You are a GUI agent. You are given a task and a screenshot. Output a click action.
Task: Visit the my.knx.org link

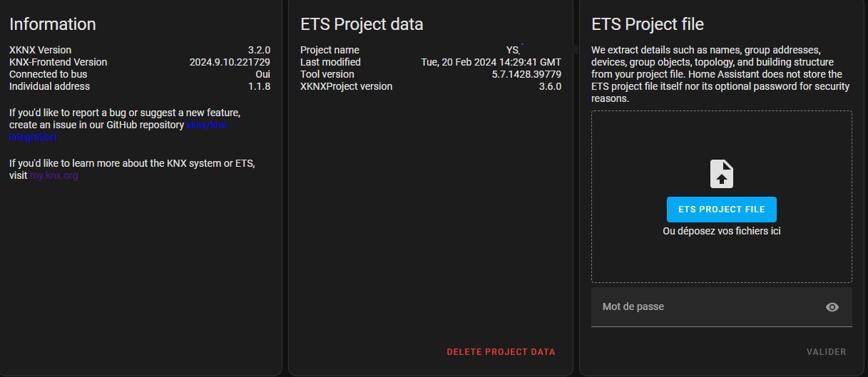point(54,175)
